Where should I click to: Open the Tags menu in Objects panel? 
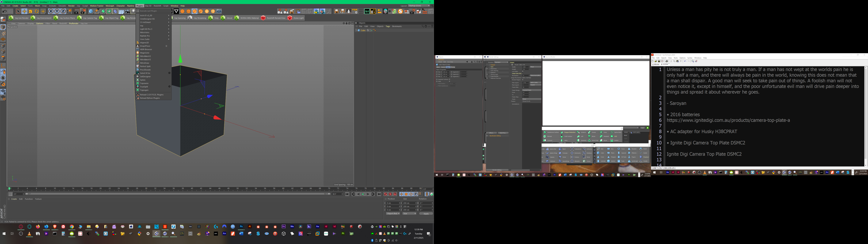388,26
